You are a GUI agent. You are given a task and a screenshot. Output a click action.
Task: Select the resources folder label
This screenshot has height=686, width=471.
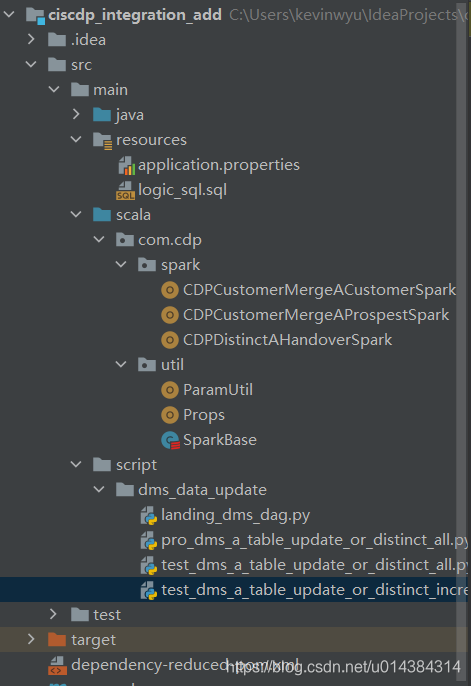tap(151, 140)
